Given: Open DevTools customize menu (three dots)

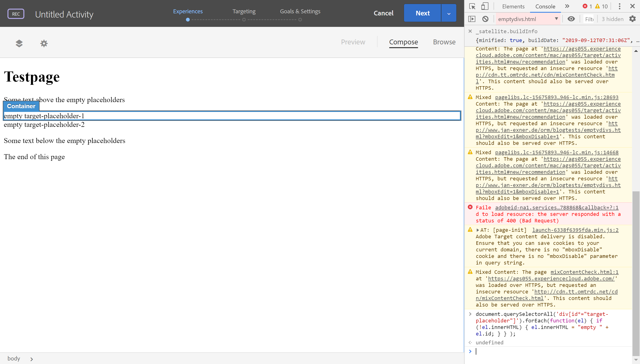Looking at the screenshot, I should 619,6.
